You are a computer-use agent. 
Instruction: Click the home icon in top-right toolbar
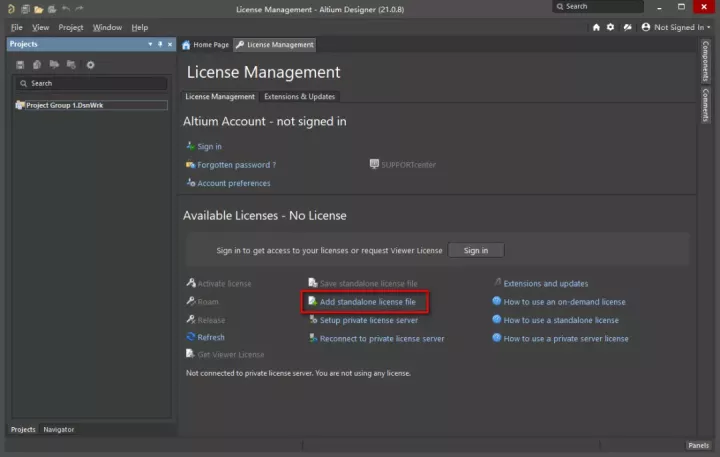pyautogui.click(x=597, y=27)
